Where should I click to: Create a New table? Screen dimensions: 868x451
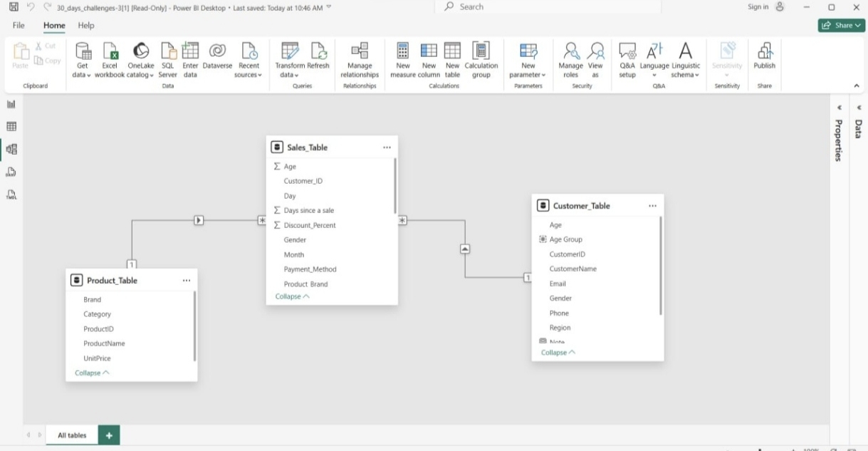[452, 60]
